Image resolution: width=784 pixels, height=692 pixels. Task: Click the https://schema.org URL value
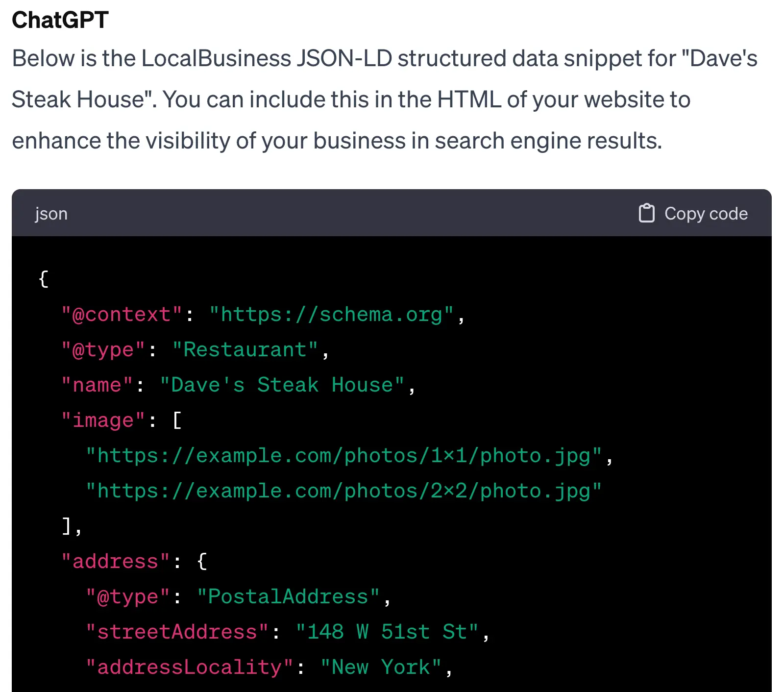(x=331, y=315)
